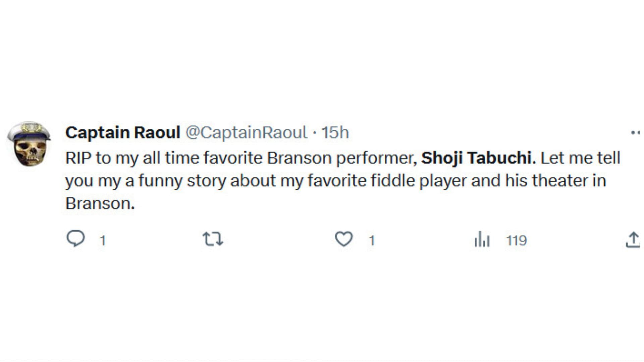644x362 pixels.
Task: Click 'Let me tell' in tweet text
Action: click(x=581, y=158)
